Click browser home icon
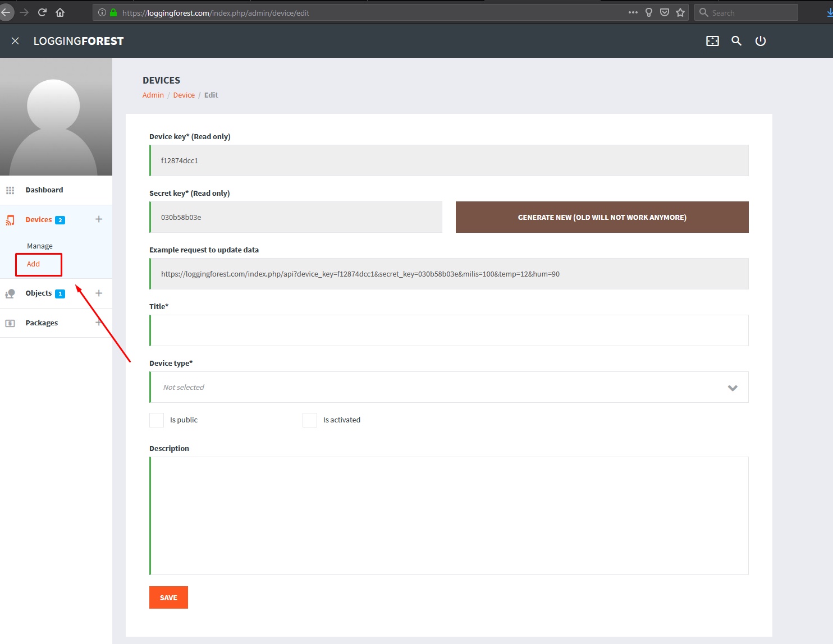 [60, 12]
